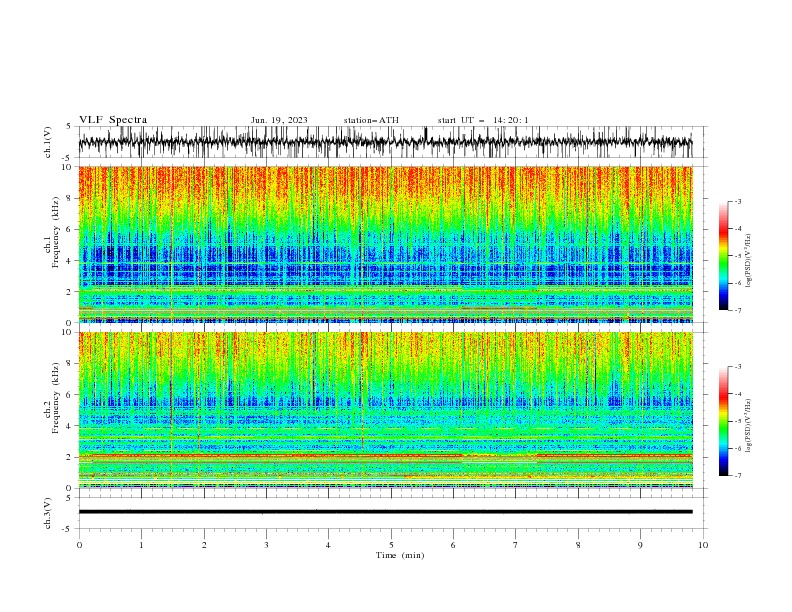Screen dimensions: 792x612
Task: Click the "10" tick on the time axis
Action: click(x=703, y=545)
